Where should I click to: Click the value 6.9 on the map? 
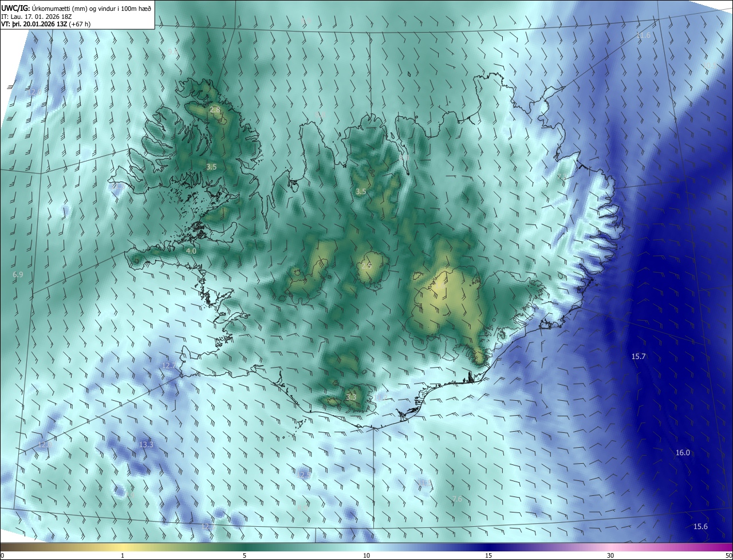18,275
